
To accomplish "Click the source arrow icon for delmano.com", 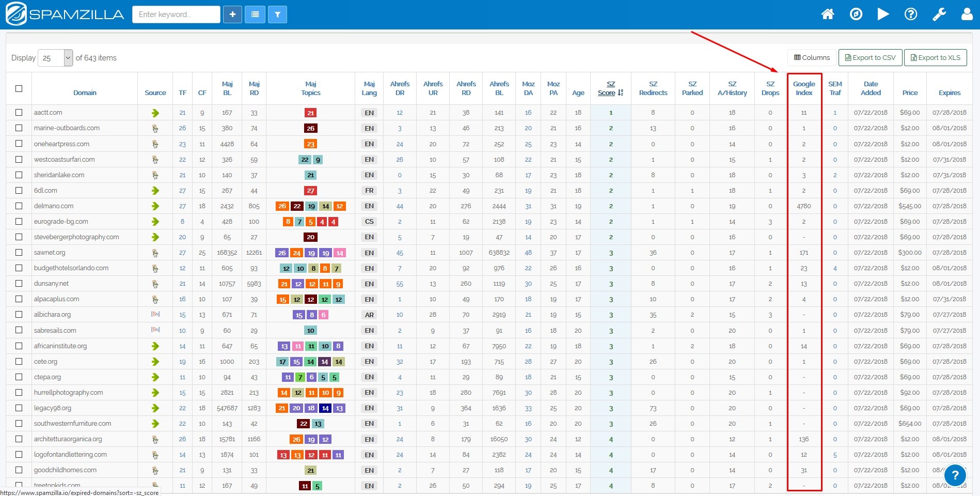I will tap(155, 206).
